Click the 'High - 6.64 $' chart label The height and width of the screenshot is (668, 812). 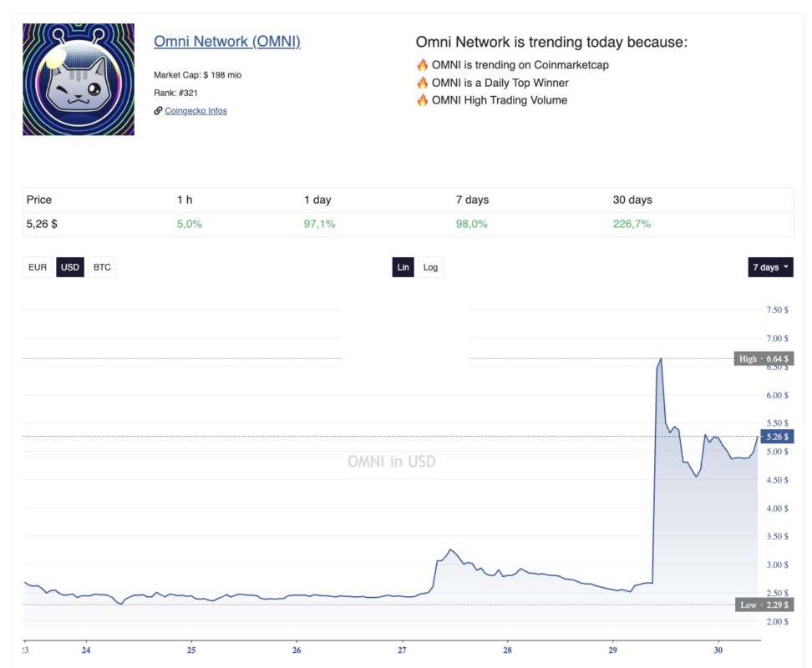tap(764, 358)
